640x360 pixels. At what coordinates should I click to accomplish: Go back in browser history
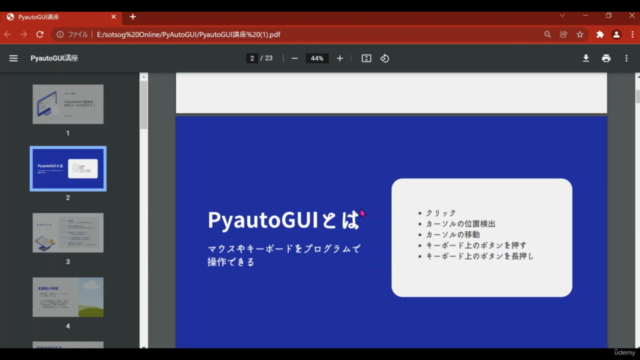tap(7, 35)
